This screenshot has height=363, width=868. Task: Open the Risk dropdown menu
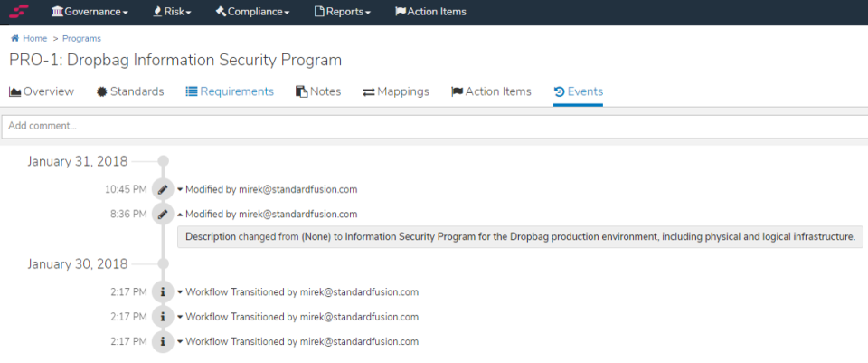172,12
